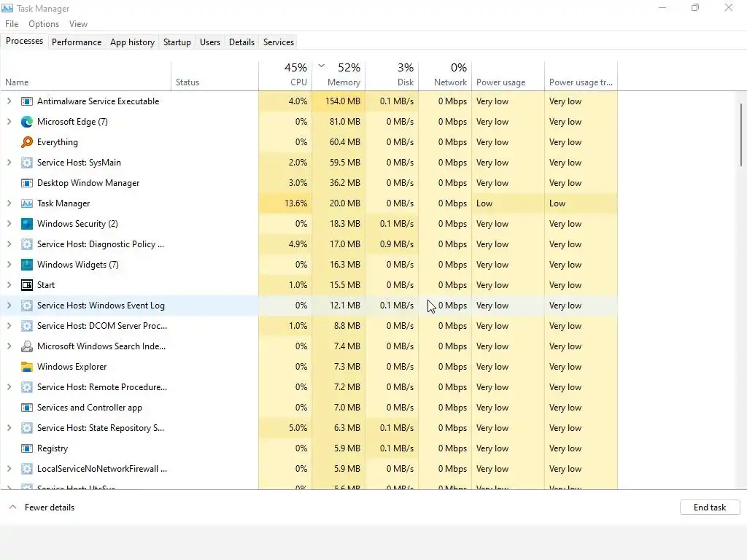The width and height of the screenshot is (747, 560).
Task: Sort processes by CPU column header
Action: pos(285,75)
